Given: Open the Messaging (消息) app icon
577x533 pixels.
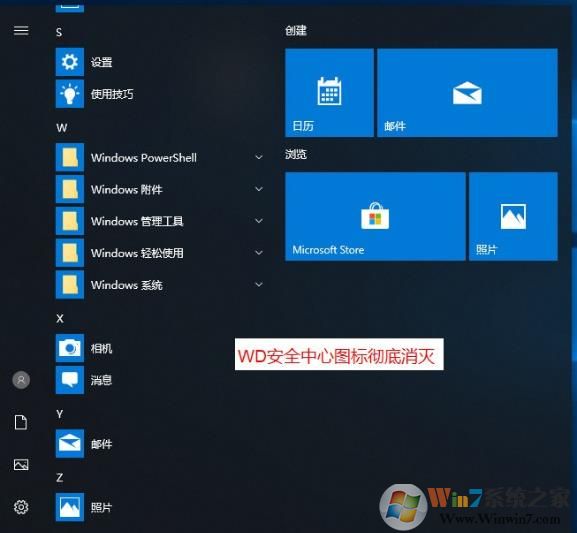Looking at the screenshot, I should (70, 380).
